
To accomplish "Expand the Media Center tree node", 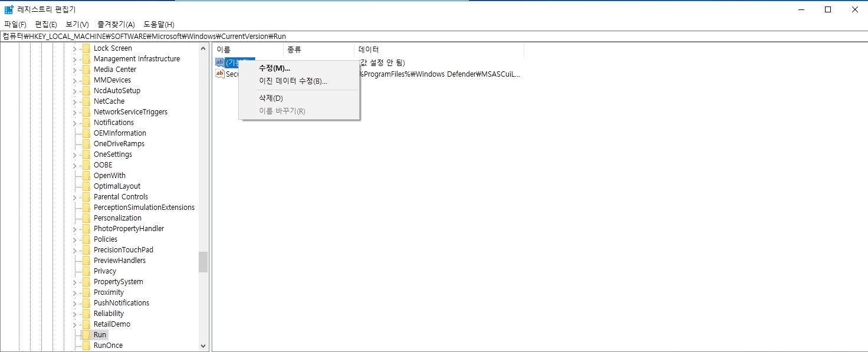I will click(x=75, y=70).
